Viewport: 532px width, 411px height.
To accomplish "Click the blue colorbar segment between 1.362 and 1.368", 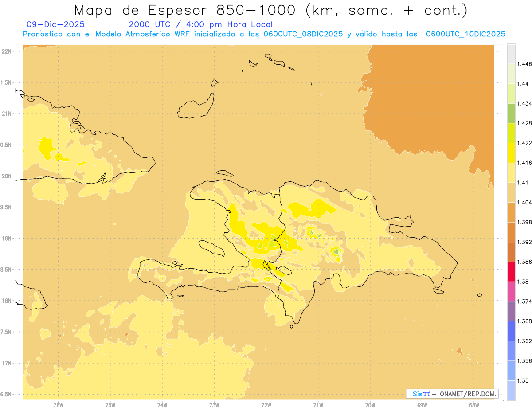I will [511, 331].
